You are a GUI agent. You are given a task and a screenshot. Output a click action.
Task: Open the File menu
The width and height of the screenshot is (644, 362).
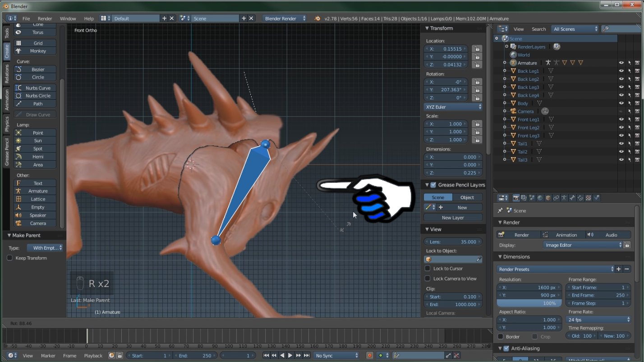tap(26, 19)
